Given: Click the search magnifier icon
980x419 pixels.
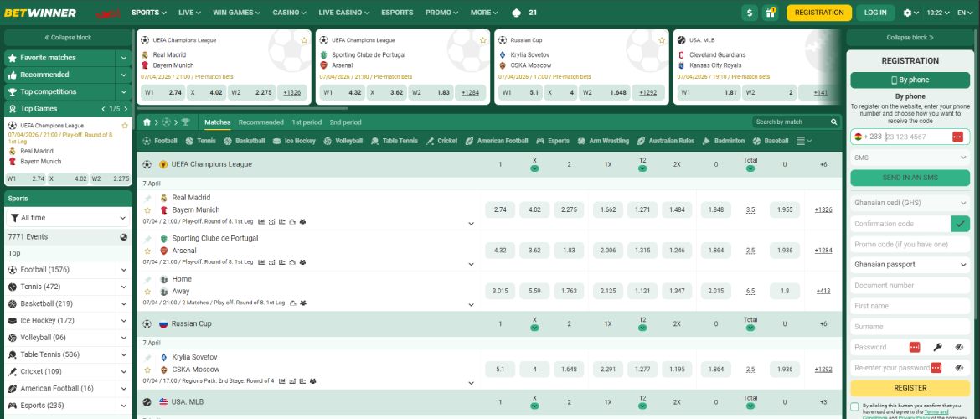Looking at the screenshot, I should [x=833, y=122].
